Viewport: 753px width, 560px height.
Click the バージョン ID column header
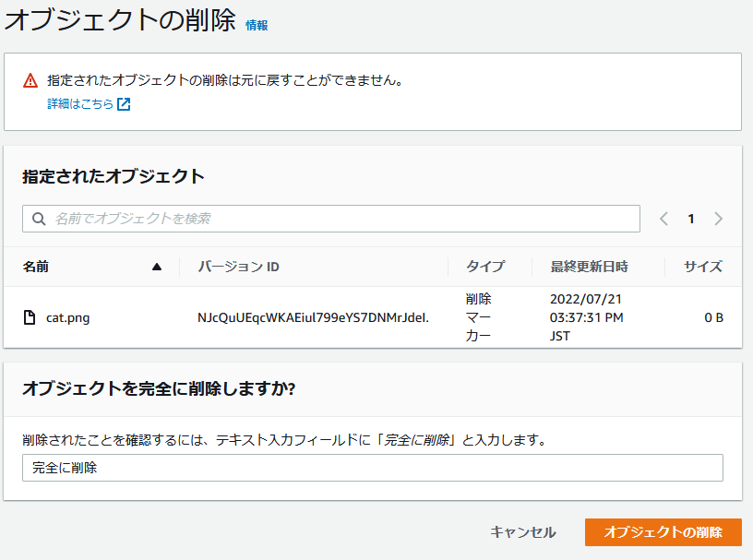(238, 267)
